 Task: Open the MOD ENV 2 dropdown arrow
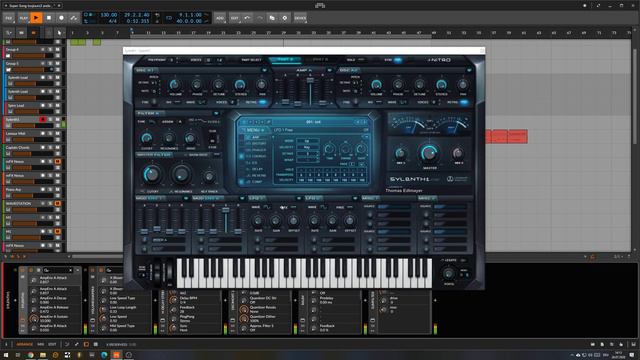(242, 198)
